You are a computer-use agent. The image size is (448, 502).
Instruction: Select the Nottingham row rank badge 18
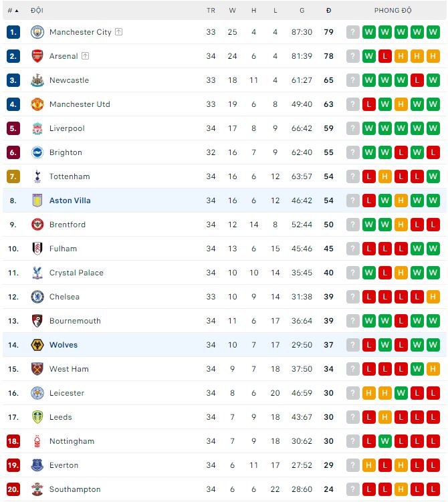(x=13, y=441)
